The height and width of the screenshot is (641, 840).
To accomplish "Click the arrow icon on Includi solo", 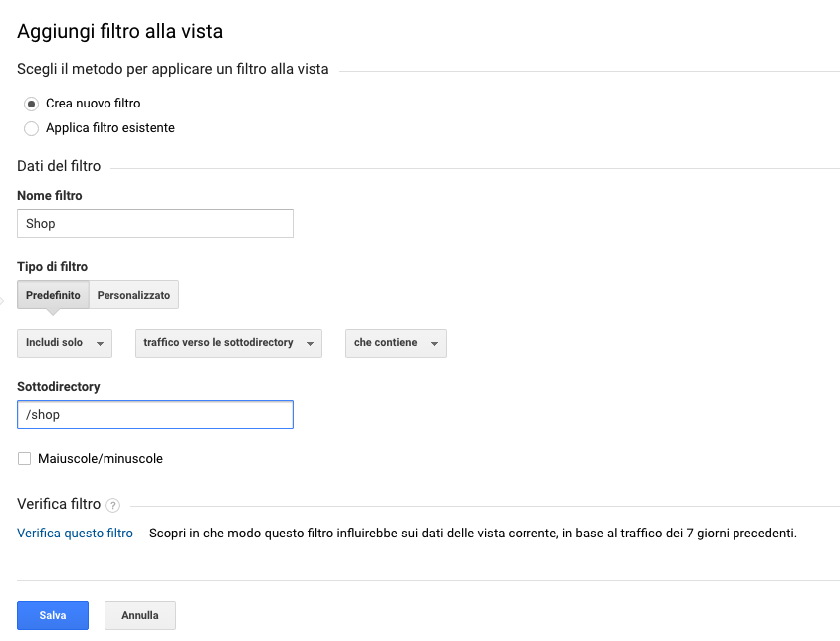I will point(100,344).
